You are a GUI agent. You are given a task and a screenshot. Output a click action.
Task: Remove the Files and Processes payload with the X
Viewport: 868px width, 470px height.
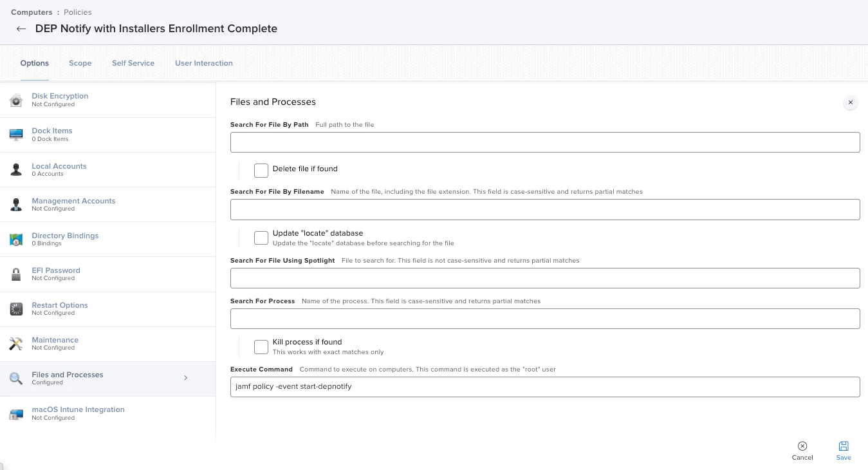(x=851, y=102)
